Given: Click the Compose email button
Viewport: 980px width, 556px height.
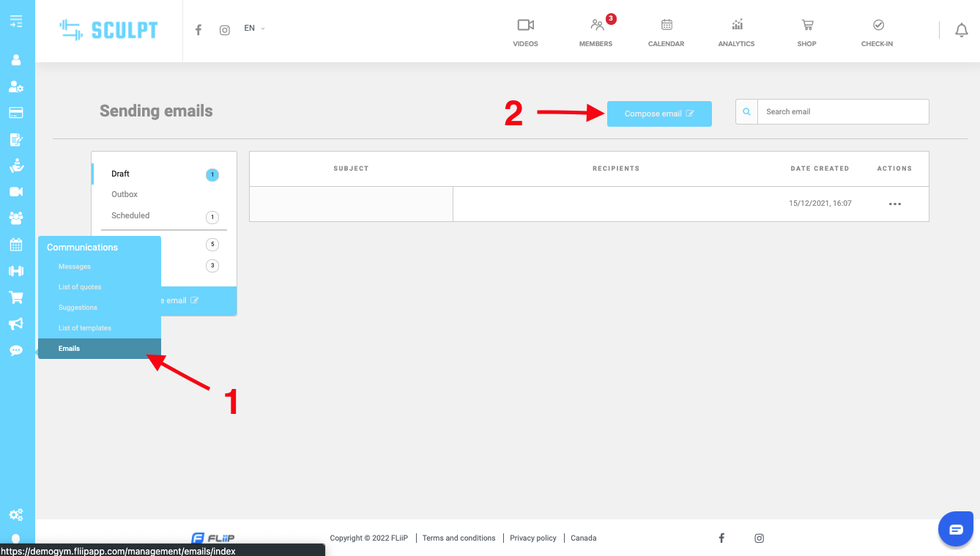Looking at the screenshot, I should click(x=658, y=114).
